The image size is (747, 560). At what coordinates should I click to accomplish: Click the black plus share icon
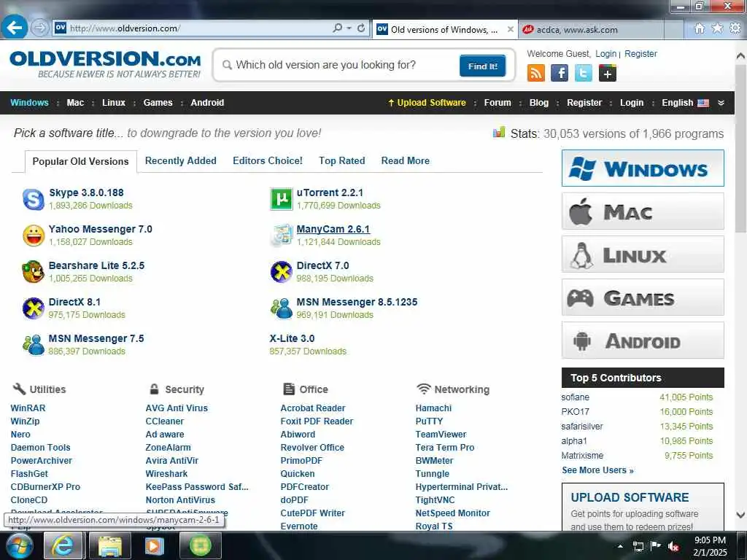(x=608, y=74)
